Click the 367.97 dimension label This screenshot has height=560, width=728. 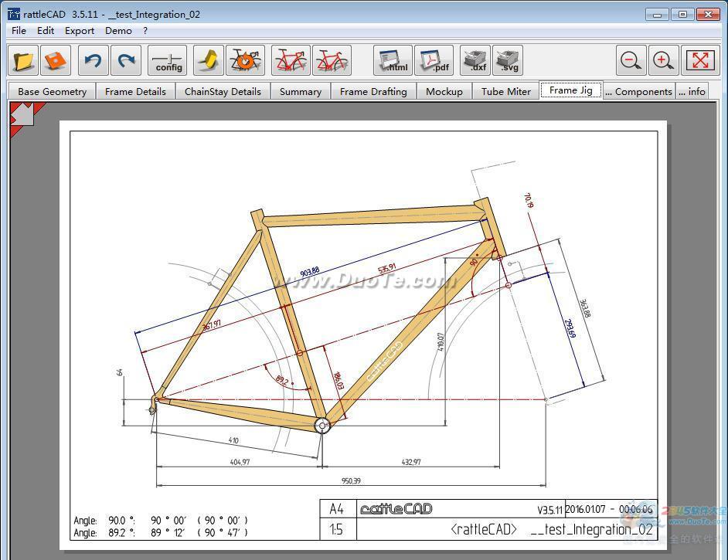click(211, 325)
